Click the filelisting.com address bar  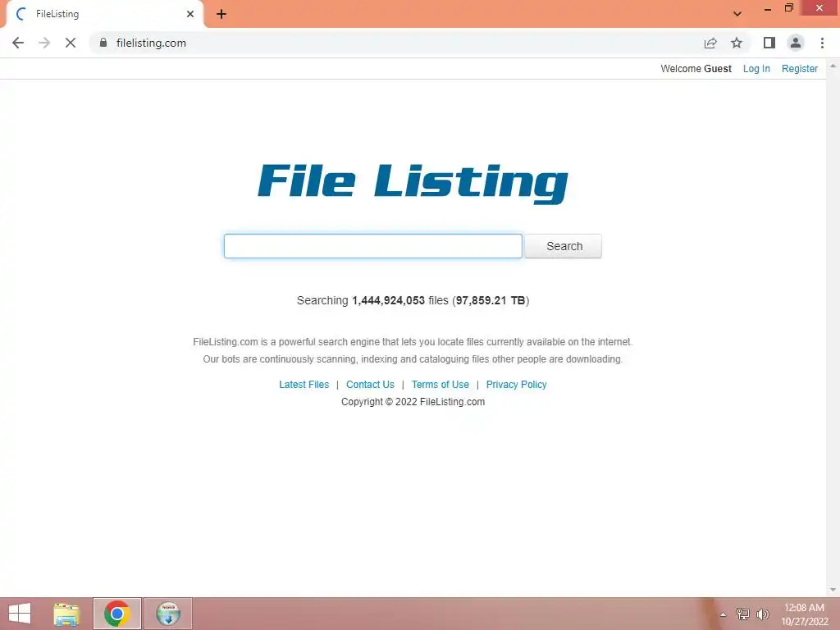click(396, 43)
